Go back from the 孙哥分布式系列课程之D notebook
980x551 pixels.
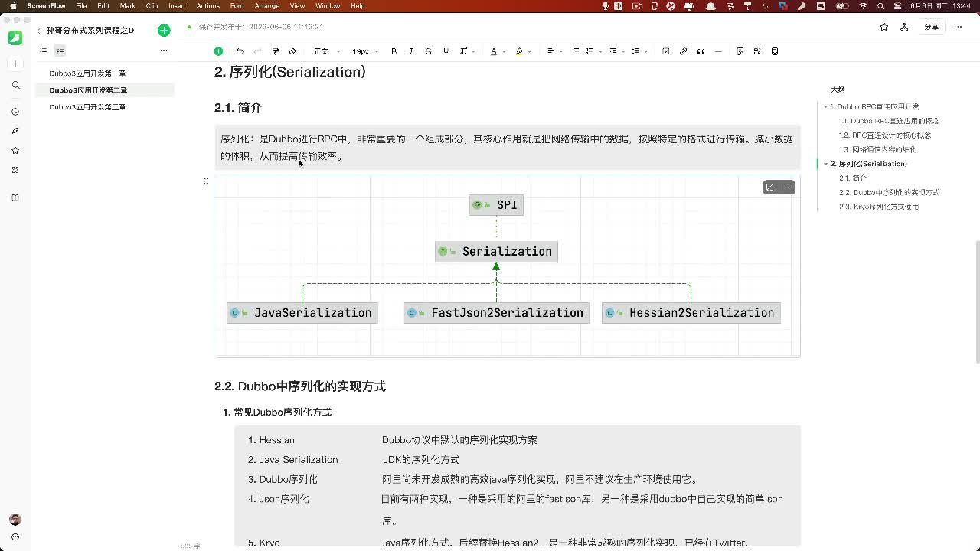pyautogui.click(x=38, y=31)
